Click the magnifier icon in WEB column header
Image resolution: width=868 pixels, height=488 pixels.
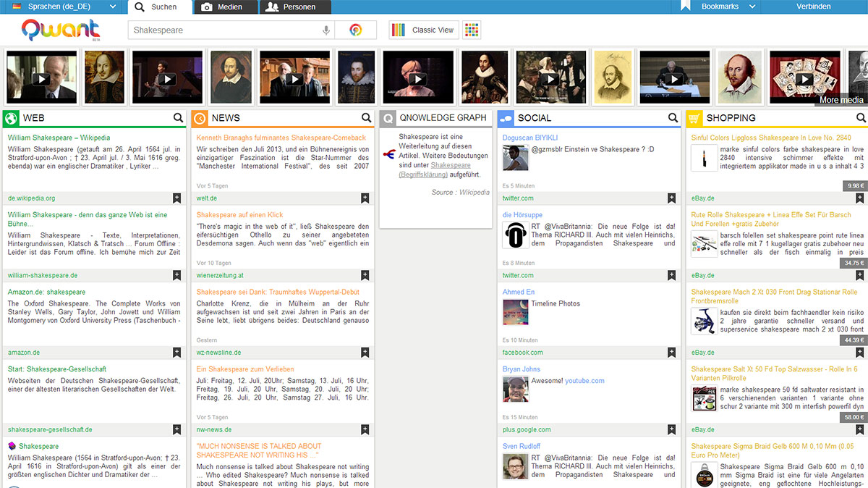coord(178,118)
